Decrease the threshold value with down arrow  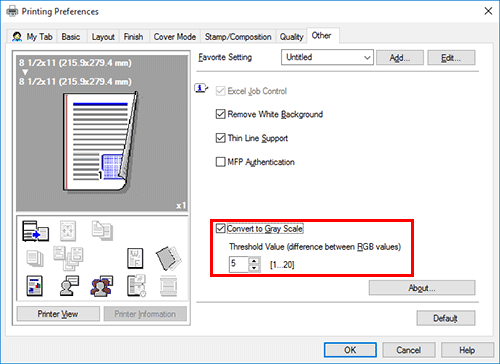click(254, 268)
